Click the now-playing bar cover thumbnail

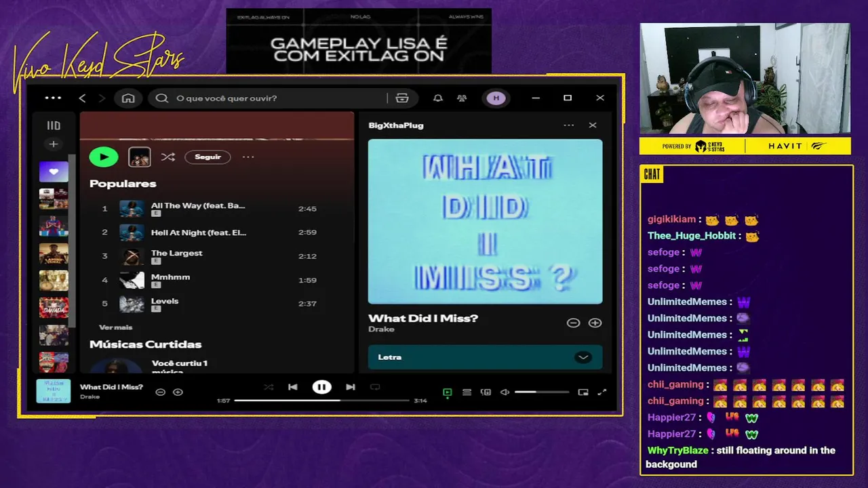pos(53,391)
